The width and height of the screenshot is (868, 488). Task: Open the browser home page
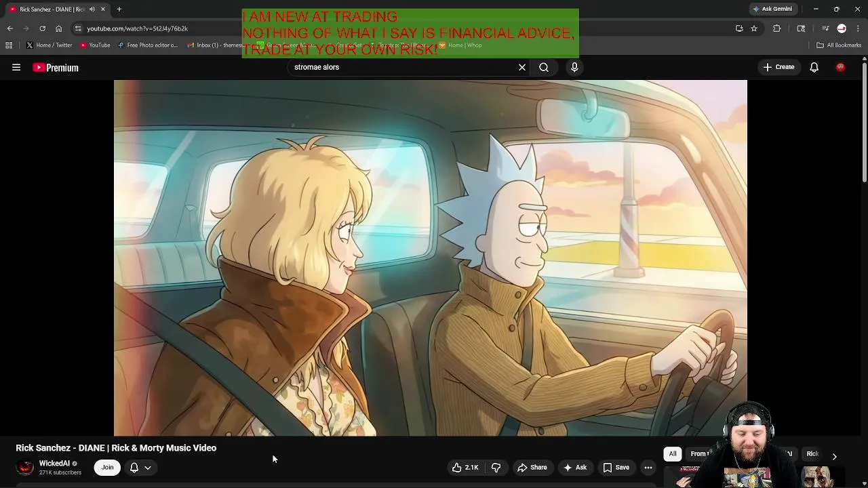[58, 28]
